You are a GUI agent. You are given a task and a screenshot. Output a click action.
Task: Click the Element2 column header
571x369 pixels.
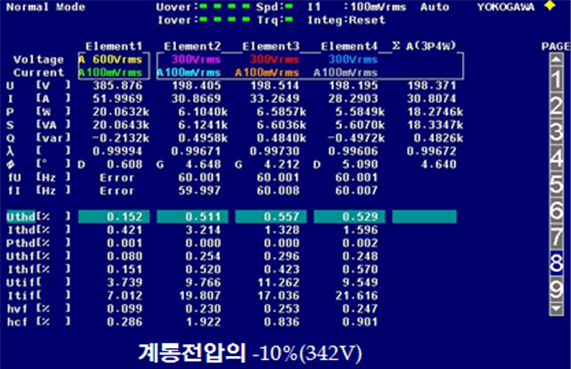(x=192, y=46)
